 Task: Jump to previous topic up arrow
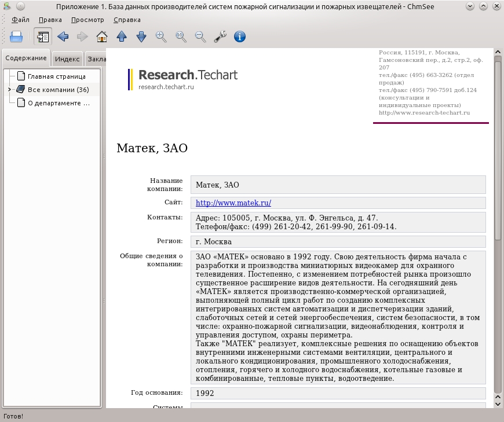click(122, 36)
